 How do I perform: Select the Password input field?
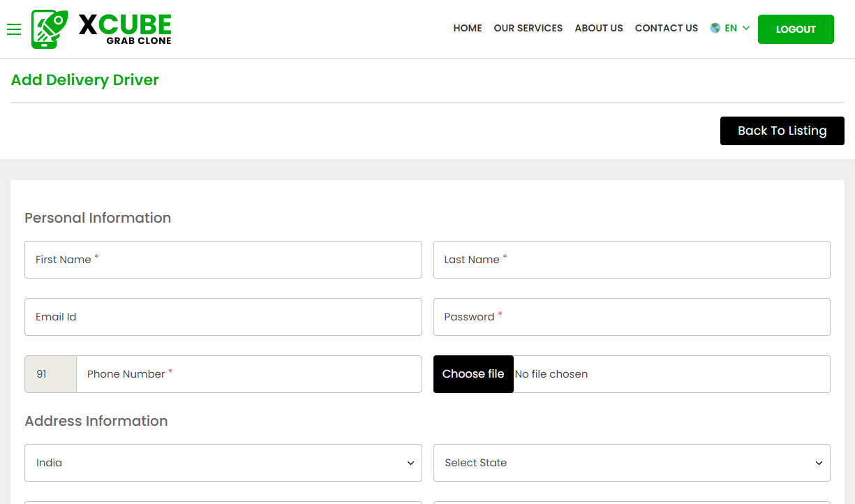[632, 317]
